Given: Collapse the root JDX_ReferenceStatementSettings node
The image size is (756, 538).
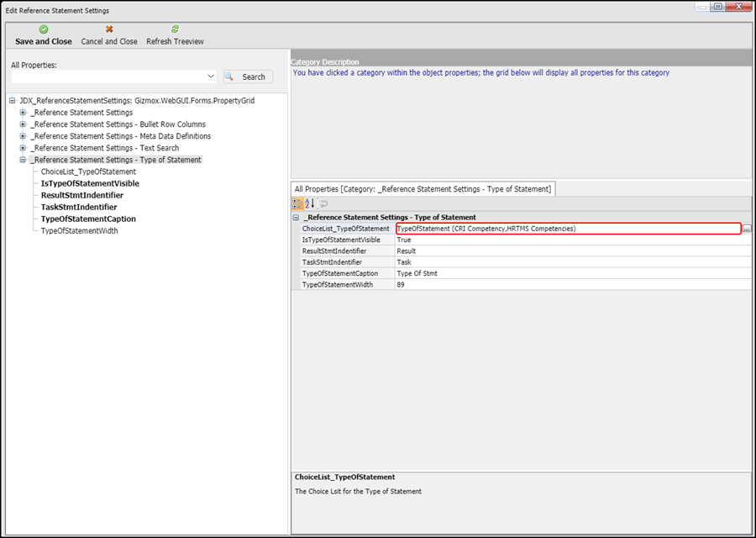Looking at the screenshot, I should 12,101.
